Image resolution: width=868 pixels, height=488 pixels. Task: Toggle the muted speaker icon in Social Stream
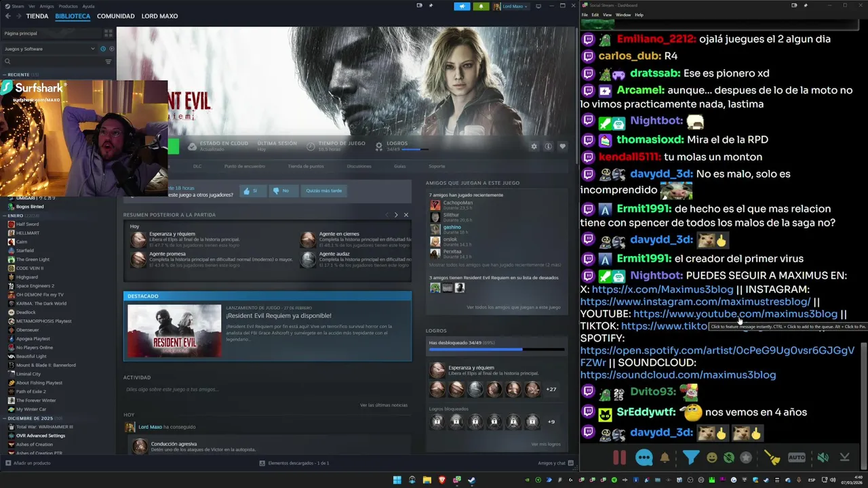pyautogui.click(x=823, y=457)
